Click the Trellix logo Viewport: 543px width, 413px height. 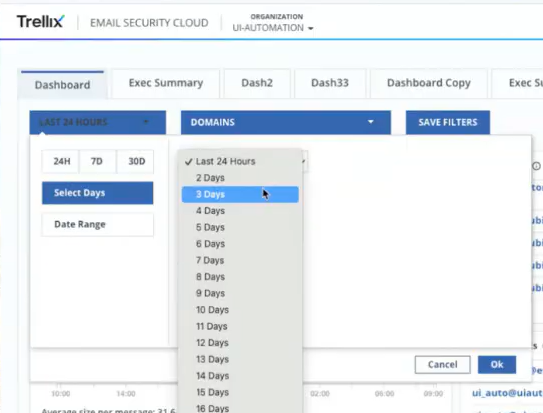41,21
